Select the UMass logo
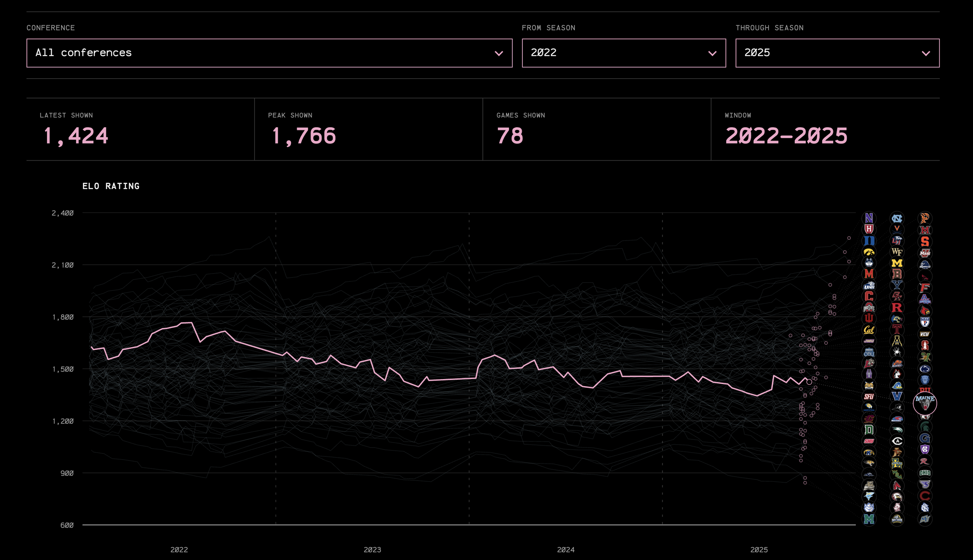The width and height of the screenshot is (973, 560). (x=925, y=253)
